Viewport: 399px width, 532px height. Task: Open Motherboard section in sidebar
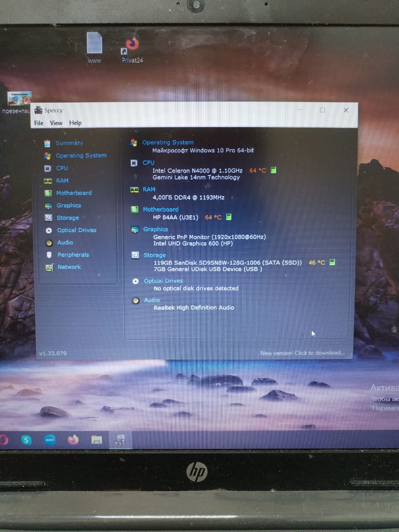74,193
